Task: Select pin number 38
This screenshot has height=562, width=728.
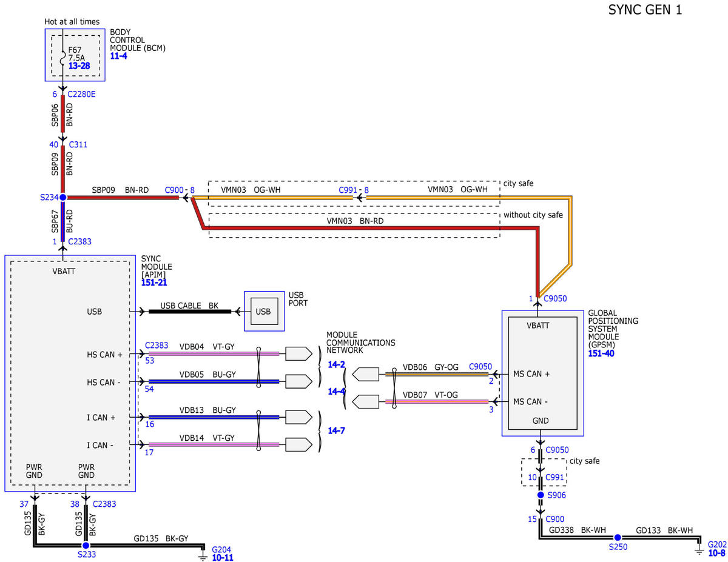Action: (75, 504)
